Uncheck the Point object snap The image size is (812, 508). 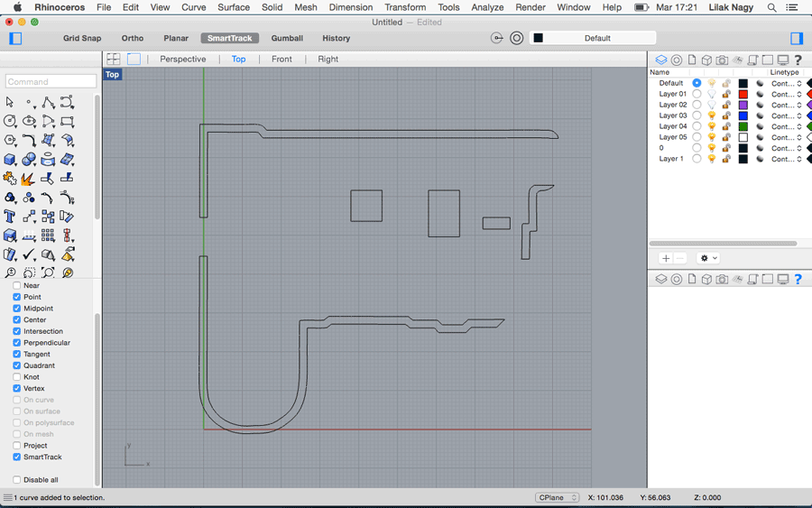(16, 297)
